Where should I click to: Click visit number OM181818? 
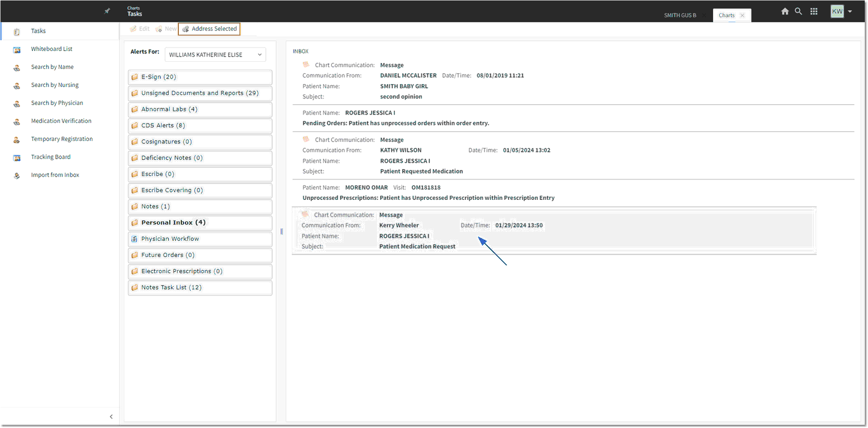click(x=426, y=188)
